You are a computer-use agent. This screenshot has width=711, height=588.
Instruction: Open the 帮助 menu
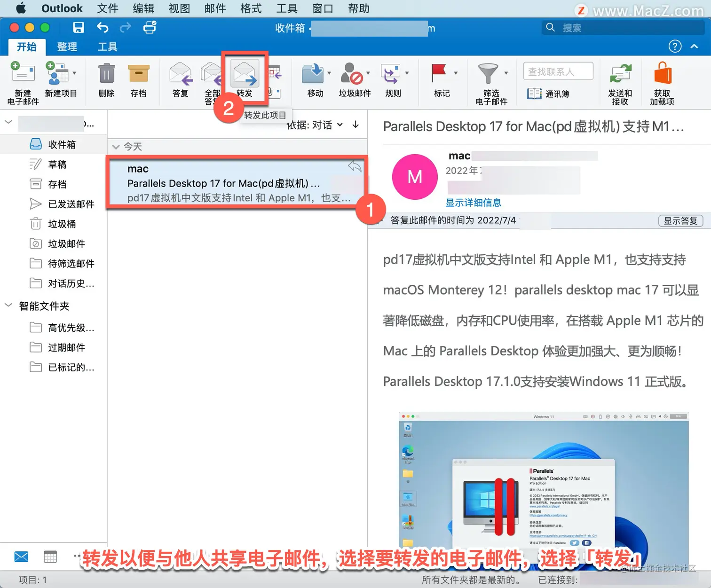358,8
